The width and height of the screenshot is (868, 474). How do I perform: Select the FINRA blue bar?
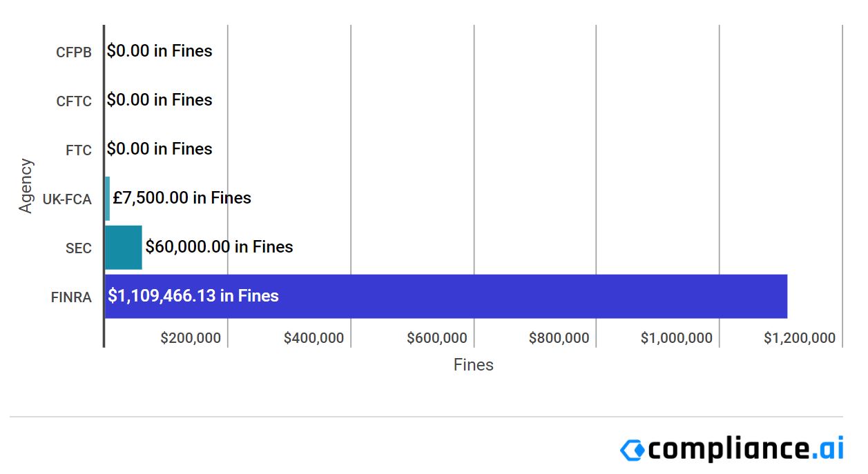[x=446, y=297]
